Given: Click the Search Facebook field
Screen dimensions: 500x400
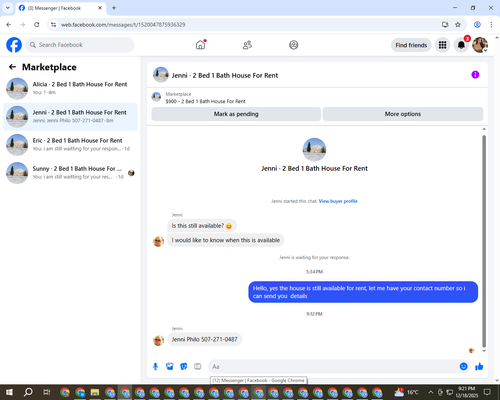Looking at the screenshot, I should [80, 45].
